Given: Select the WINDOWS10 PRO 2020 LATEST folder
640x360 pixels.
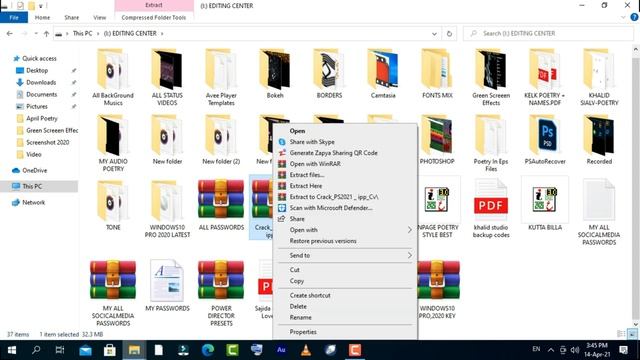Looking at the screenshot, I should [x=167, y=209].
